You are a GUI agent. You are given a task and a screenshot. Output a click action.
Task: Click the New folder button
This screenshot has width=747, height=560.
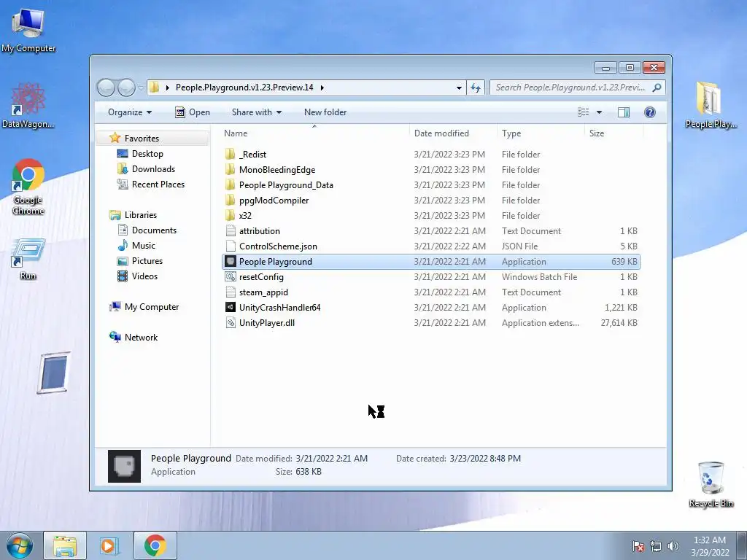tap(325, 112)
